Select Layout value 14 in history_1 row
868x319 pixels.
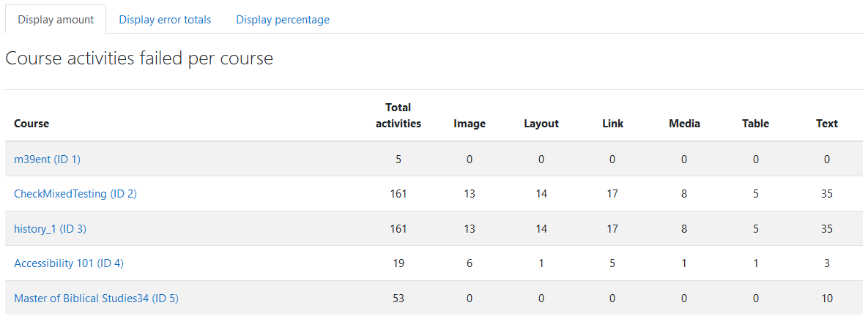point(541,229)
